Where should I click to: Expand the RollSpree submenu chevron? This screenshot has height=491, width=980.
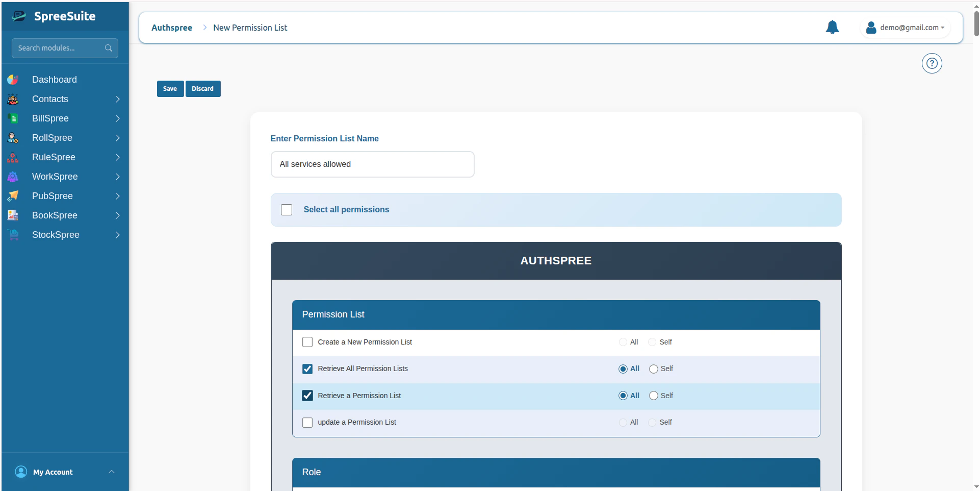pyautogui.click(x=118, y=138)
